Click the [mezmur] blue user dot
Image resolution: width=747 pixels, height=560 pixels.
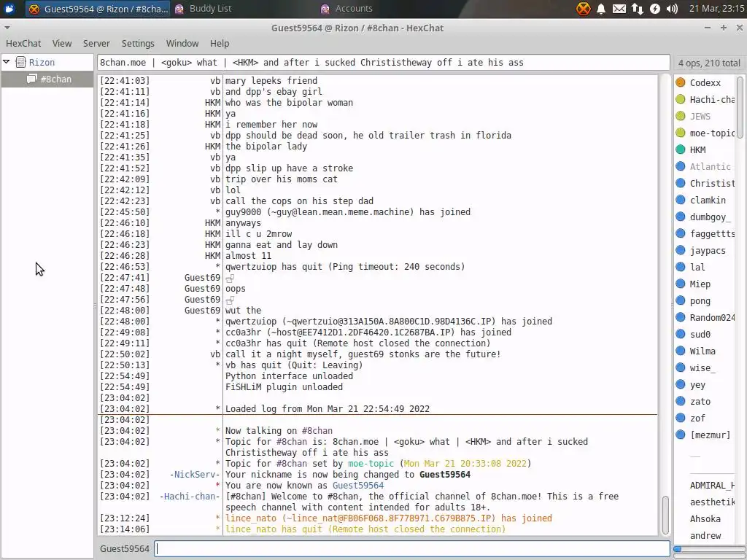click(x=681, y=435)
